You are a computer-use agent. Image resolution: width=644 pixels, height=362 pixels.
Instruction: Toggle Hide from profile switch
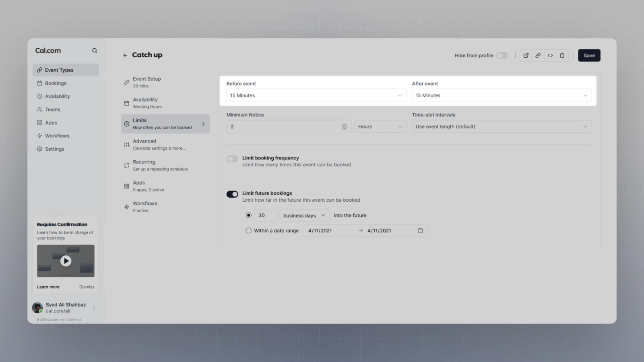[x=502, y=56]
